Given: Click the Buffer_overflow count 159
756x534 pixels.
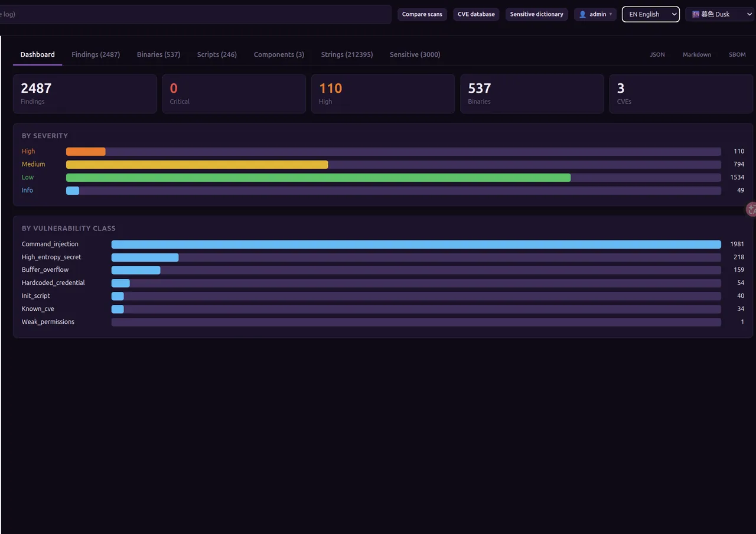Looking at the screenshot, I should 739,270.
